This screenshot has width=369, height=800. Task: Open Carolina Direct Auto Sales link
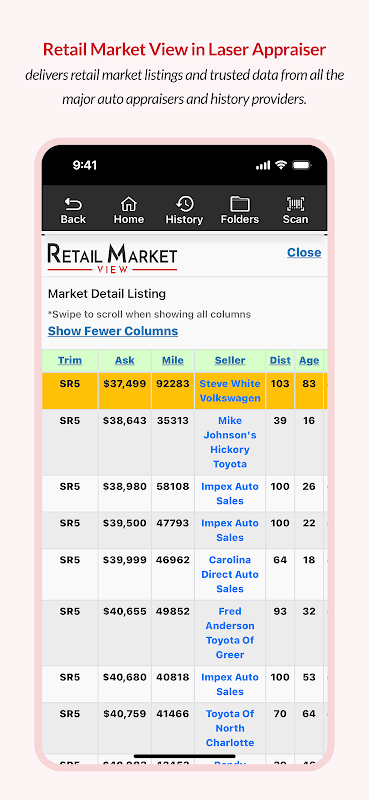[230, 574]
